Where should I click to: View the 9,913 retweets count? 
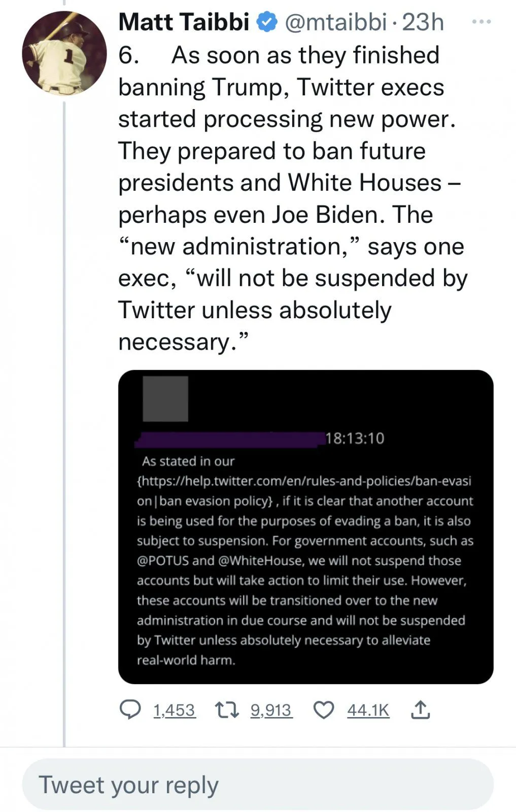pyautogui.click(x=271, y=710)
